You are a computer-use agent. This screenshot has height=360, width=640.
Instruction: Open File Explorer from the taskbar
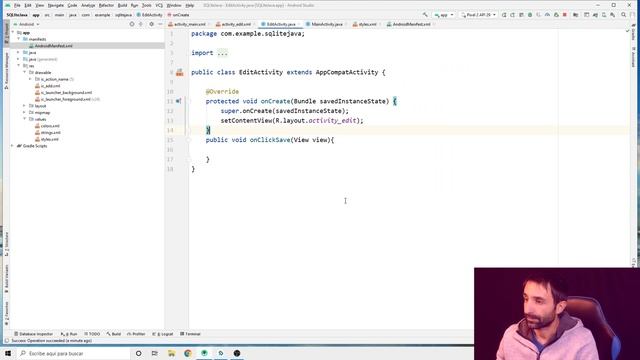point(171,353)
